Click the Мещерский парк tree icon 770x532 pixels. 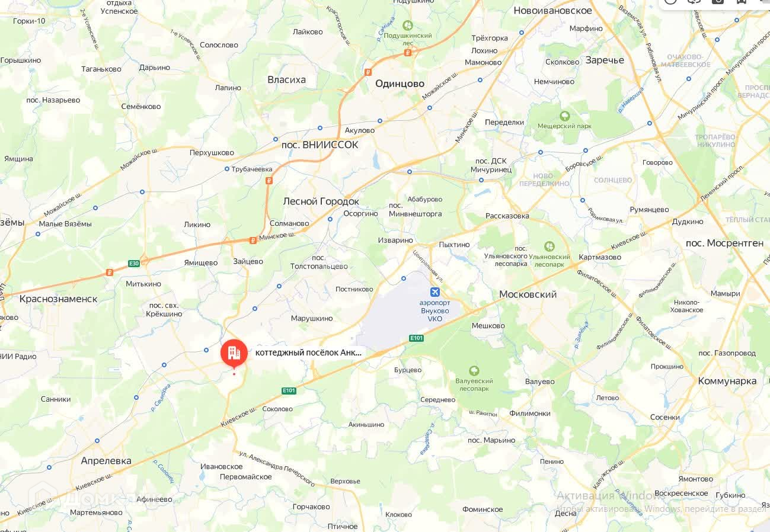565,116
